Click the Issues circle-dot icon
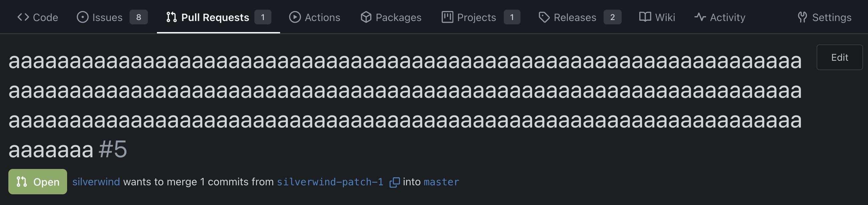This screenshot has width=868, height=205. (x=82, y=17)
